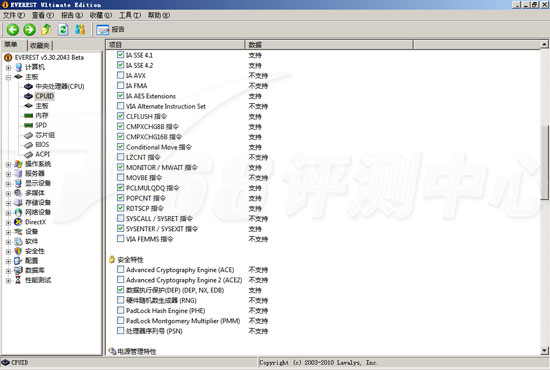This screenshot has width=550, height=370.
Task: Click the green Back arrow button
Action: click(13, 29)
